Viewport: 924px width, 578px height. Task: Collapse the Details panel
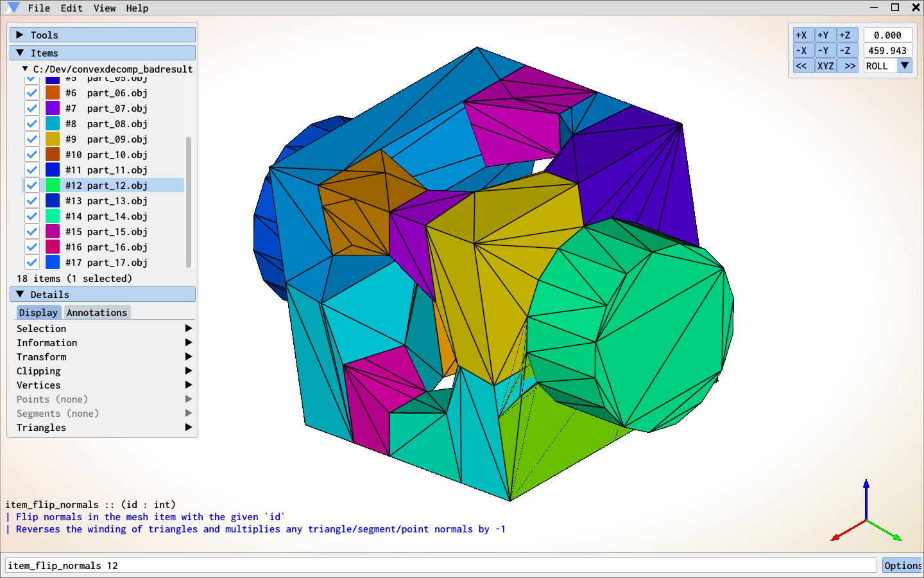[103, 295]
